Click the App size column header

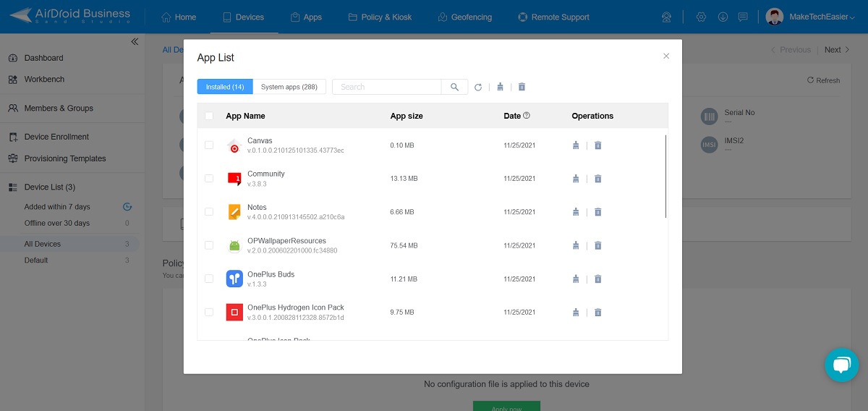407,116
